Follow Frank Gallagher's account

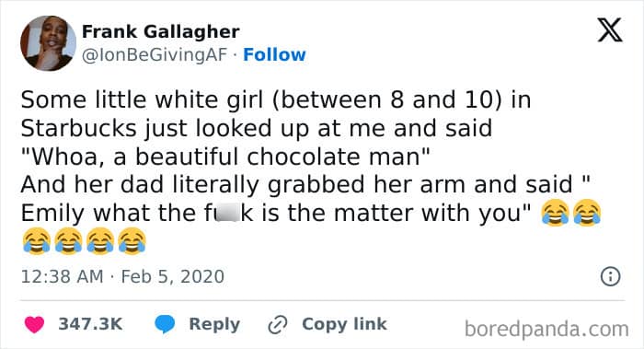pyautogui.click(x=274, y=54)
